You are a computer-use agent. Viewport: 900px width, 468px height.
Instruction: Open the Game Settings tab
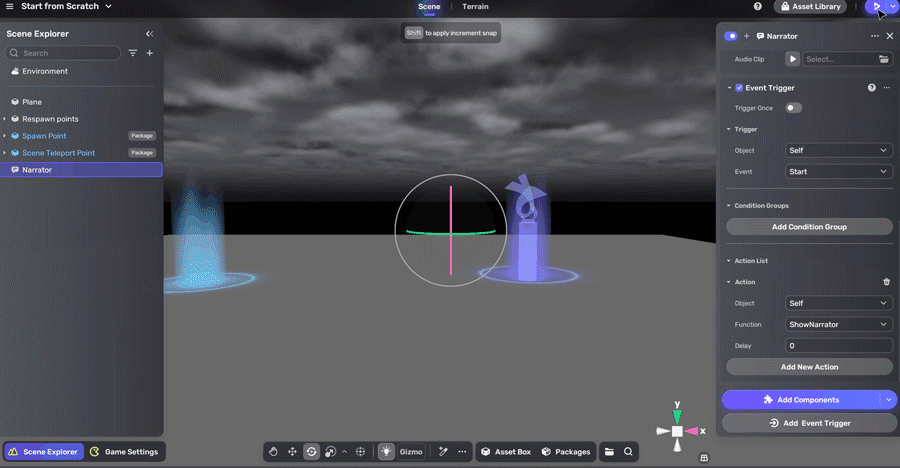pos(125,452)
